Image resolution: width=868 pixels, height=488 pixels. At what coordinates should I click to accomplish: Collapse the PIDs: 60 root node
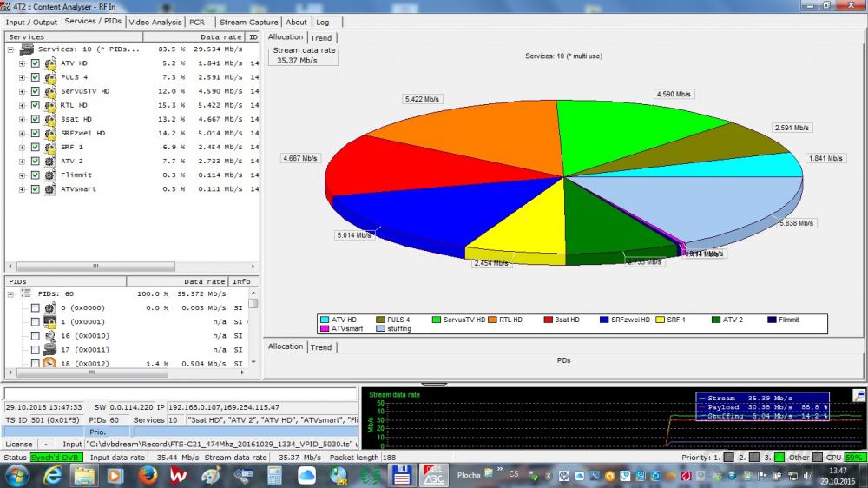click(10, 294)
